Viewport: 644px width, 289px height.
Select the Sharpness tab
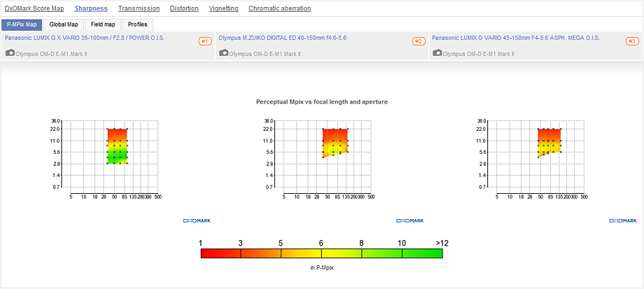[91, 8]
